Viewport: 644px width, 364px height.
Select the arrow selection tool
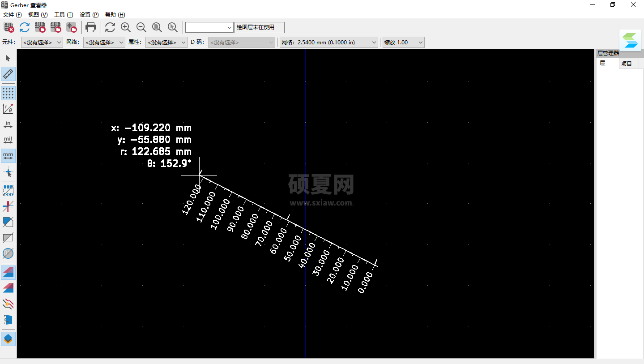point(8,58)
